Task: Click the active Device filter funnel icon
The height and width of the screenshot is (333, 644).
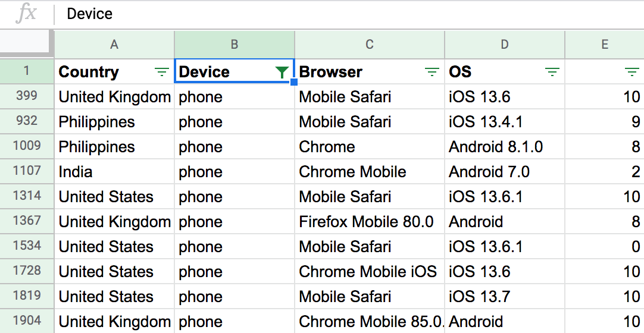Action: tap(282, 73)
